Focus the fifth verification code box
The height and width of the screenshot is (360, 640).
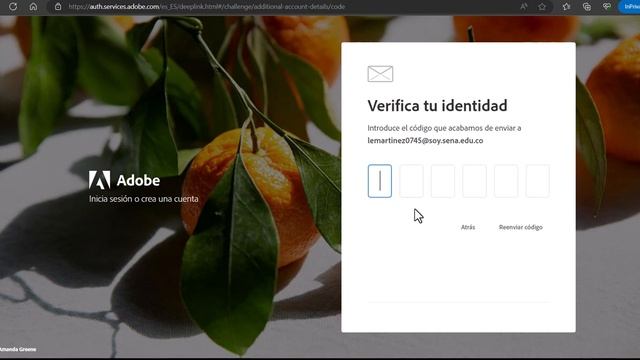click(x=506, y=181)
